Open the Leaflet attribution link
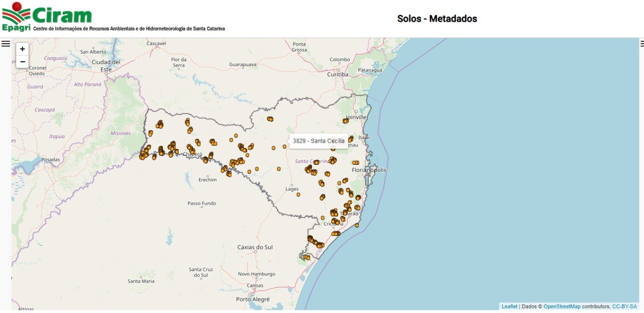Viewport: 644px width, 313px height. point(509,306)
